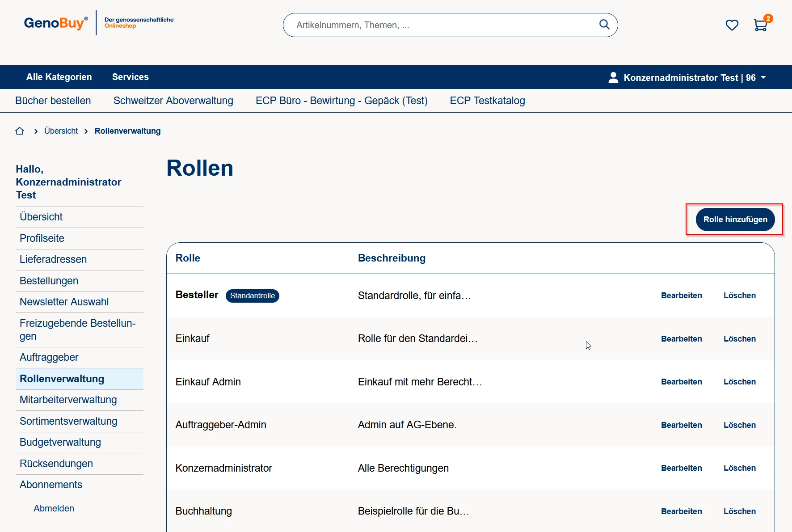Delete the Buchhaltung role
The image size is (792, 532).
pos(739,511)
